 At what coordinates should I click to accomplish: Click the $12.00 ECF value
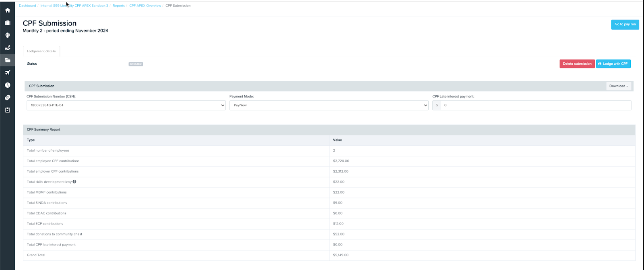pyautogui.click(x=338, y=224)
